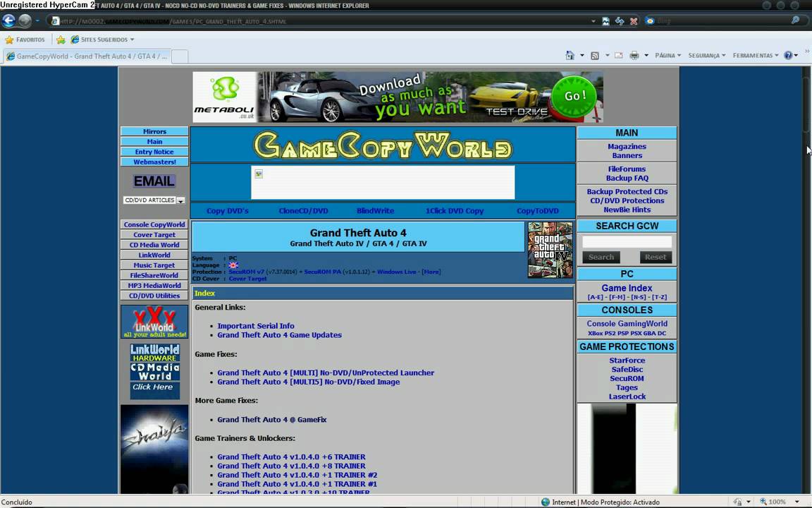Viewport: 812px width, 508px height.
Task: Open the SecuROM v7 protection link
Action: point(247,272)
